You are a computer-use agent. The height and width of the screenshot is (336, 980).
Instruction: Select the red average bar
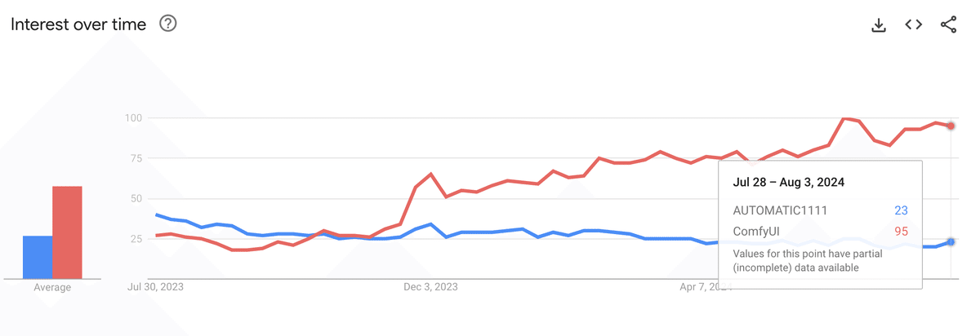tap(68, 232)
